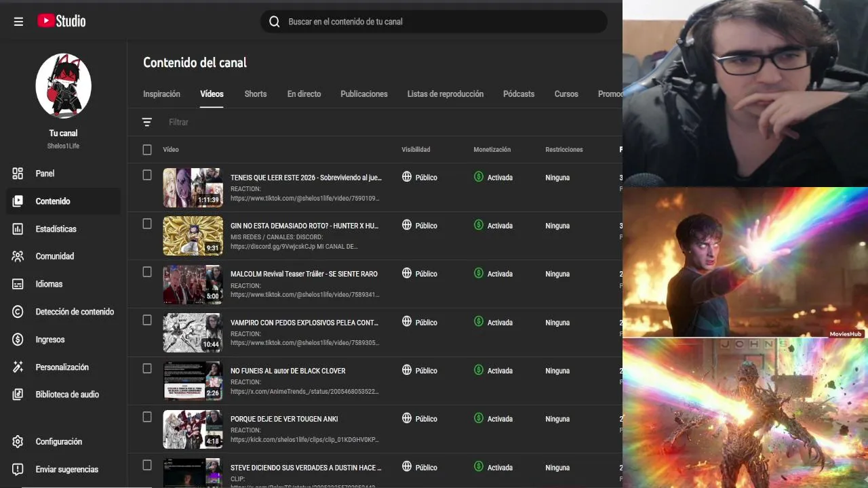
Task: Switch to the Shorts tab
Action: tap(256, 94)
